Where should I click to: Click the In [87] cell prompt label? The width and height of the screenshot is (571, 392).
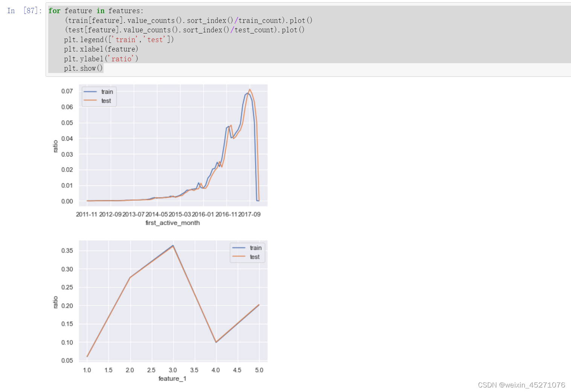coord(24,11)
